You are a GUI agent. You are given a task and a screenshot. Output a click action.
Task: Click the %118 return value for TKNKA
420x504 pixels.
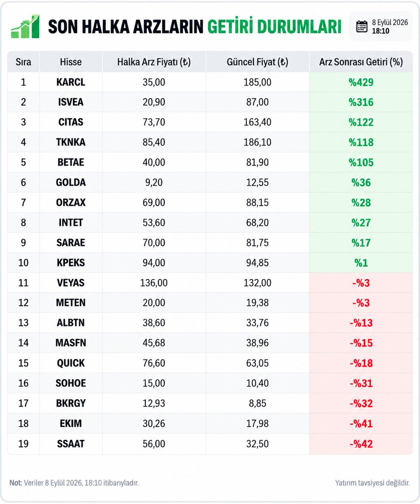click(361, 142)
